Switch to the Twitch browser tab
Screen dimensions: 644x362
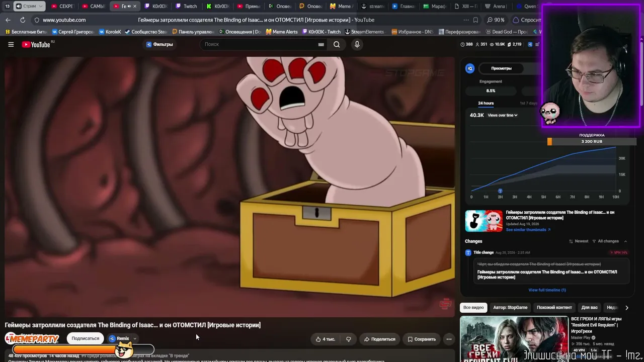pyautogui.click(x=187, y=6)
